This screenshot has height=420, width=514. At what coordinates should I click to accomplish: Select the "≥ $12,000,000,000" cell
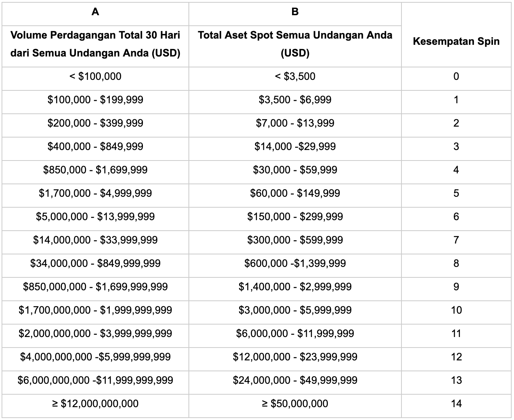coord(95,404)
